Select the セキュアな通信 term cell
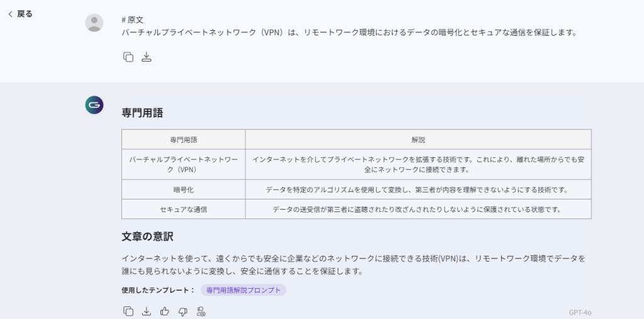Viewport: 644px width, 319px height. click(x=183, y=209)
